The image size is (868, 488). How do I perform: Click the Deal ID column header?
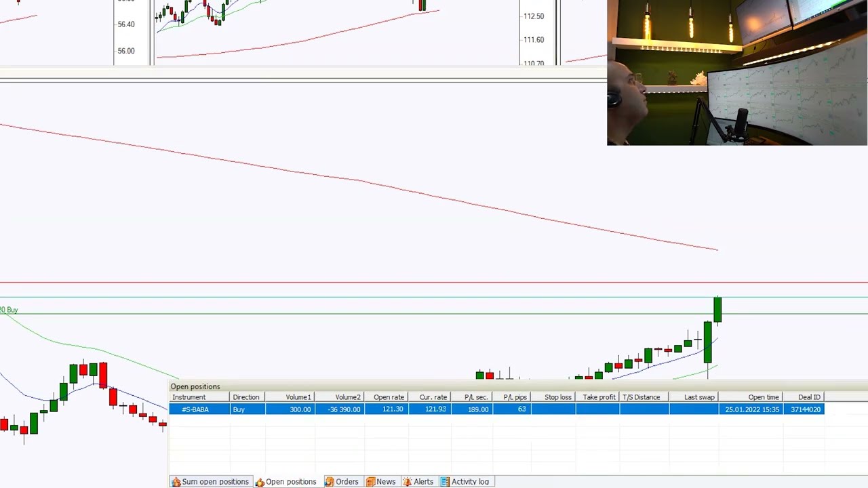[808, 397]
